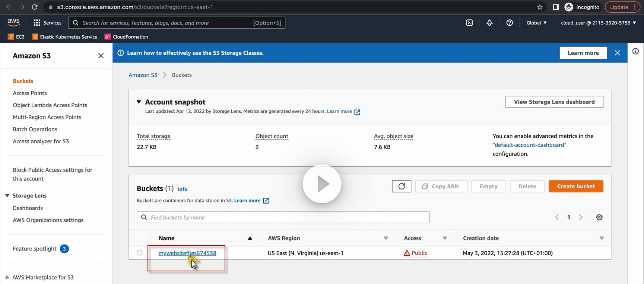Open the EC2 shortcut in favorites bar
This screenshot has height=284, width=644.
[x=16, y=37]
